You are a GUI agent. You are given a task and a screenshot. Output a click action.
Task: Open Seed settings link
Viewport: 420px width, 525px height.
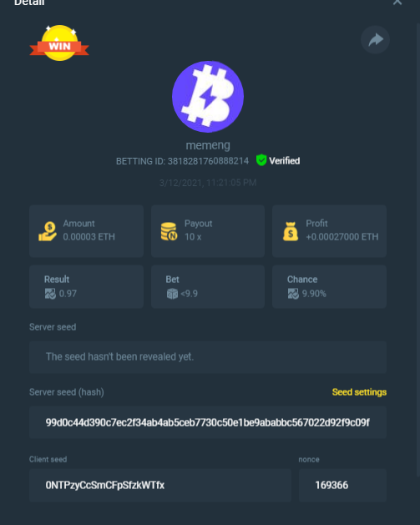click(x=359, y=392)
